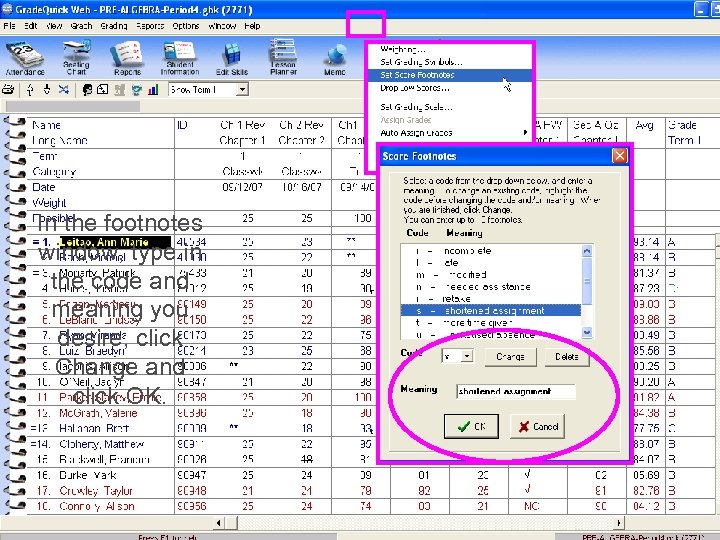Click the student head silhouette icon
The image size is (720, 540).
pos(87,90)
